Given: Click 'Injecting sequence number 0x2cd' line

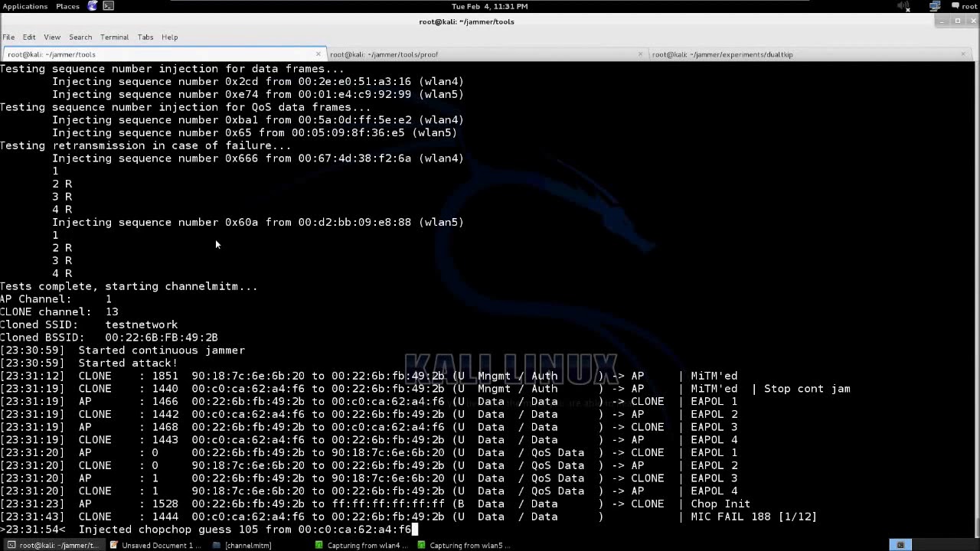Looking at the screenshot, I should click(258, 82).
